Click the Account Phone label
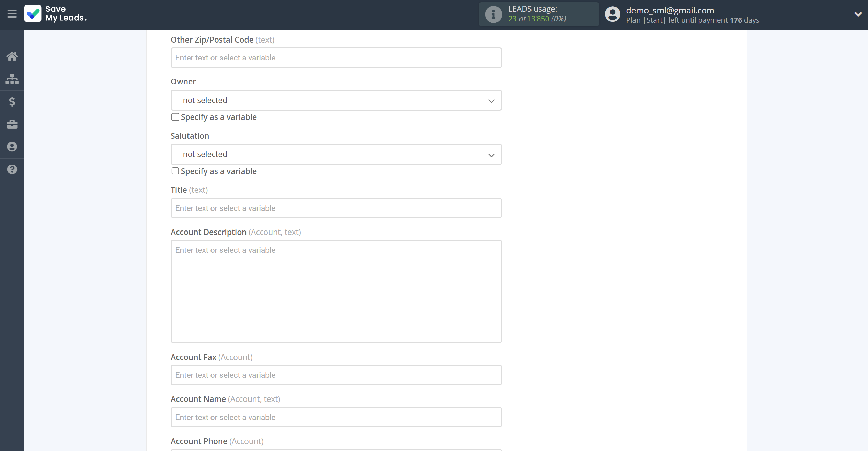The width and height of the screenshot is (868, 451). pos(217,441)
